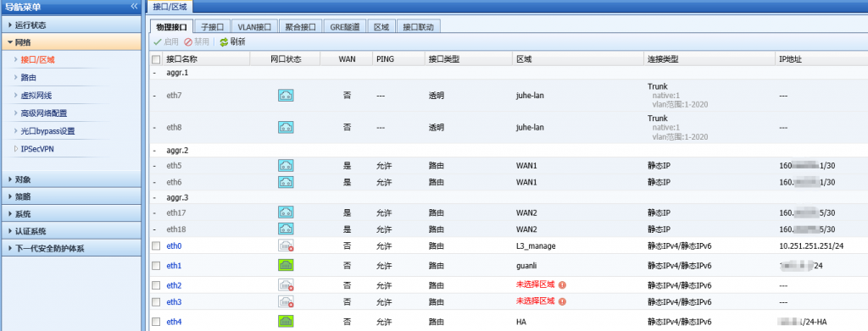
Task: Open the eth2 interface link
Action: click(174, 285)
